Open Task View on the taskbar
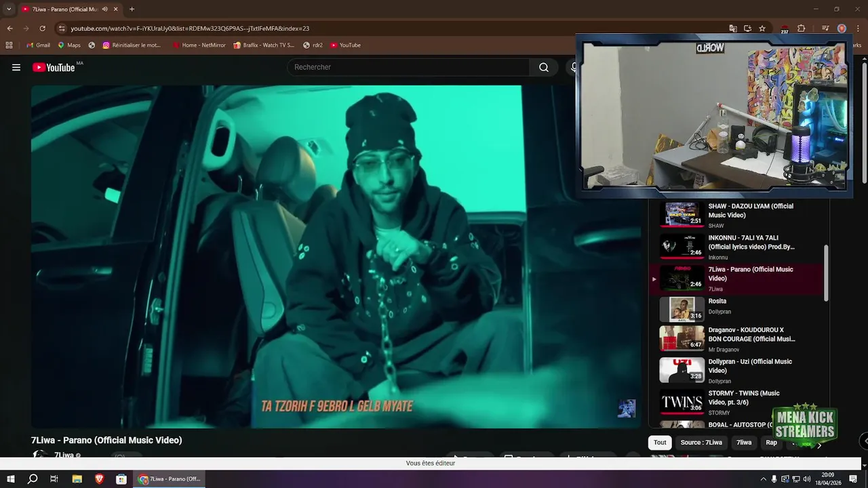The width and height of the screenshot is (868, 488). pyautogui.click(x=54, y=479)
